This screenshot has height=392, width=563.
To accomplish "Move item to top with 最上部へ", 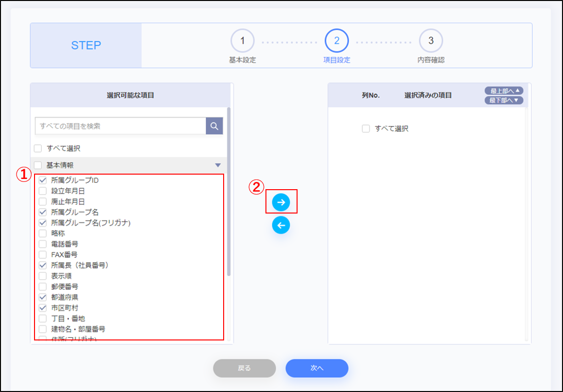I will tap(504, 91).
